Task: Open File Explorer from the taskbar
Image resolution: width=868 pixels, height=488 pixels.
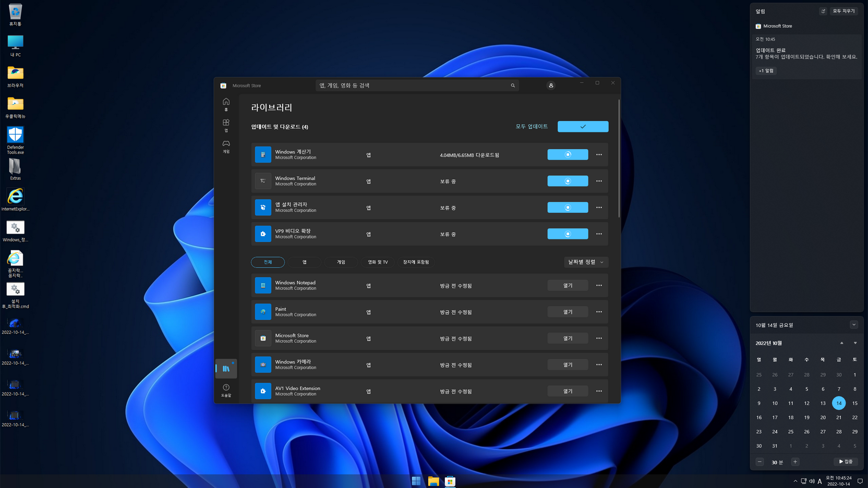Action: coord(433,481)
